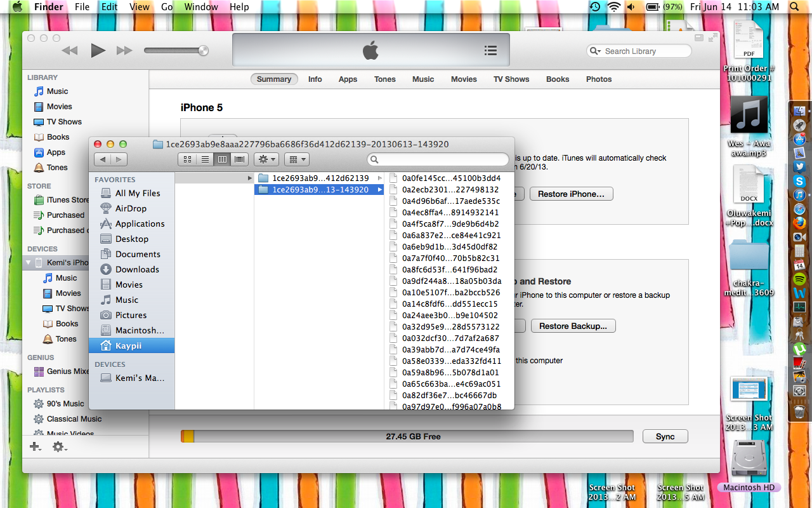Click the rewind button in iTunes
The image size is (812, 508).
pos(70,51)
